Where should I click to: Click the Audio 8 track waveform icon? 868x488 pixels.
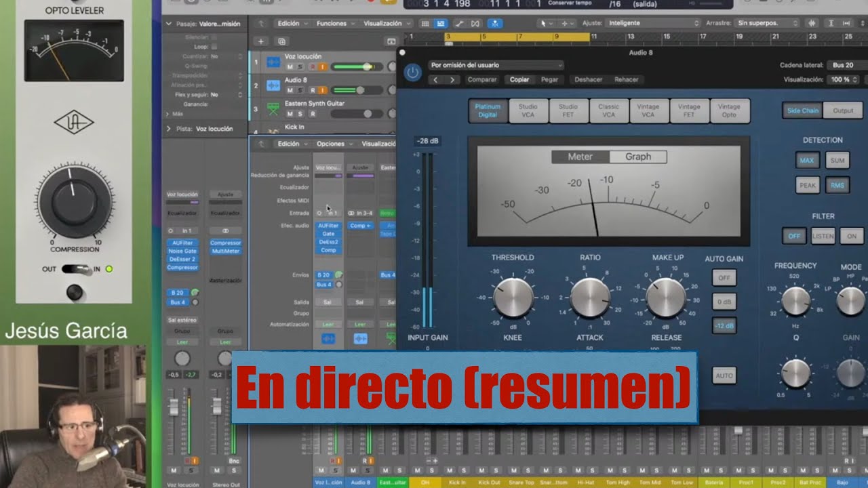(x=273, y=85)
